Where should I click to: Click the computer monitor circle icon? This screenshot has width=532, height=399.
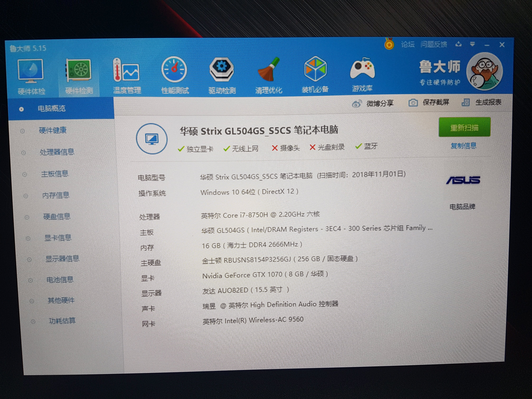(x=152, y=139)
